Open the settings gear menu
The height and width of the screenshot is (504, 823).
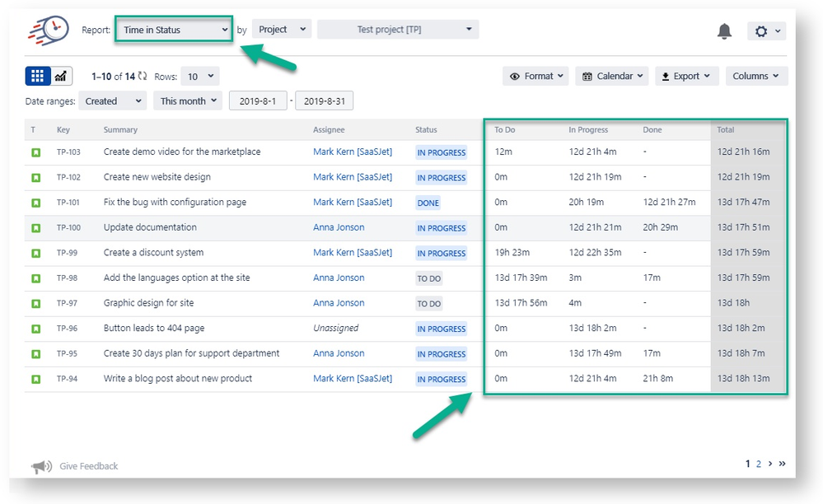766,31
